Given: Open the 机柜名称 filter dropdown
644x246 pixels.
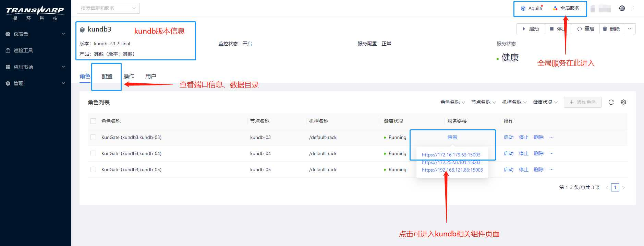Looking at the screenshot, I should [x=514, y=102].
